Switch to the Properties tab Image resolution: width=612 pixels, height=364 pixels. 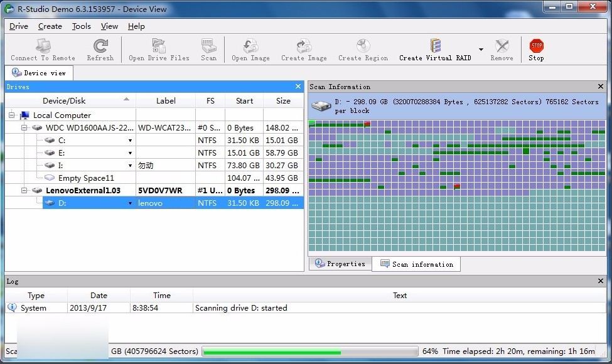340,264
